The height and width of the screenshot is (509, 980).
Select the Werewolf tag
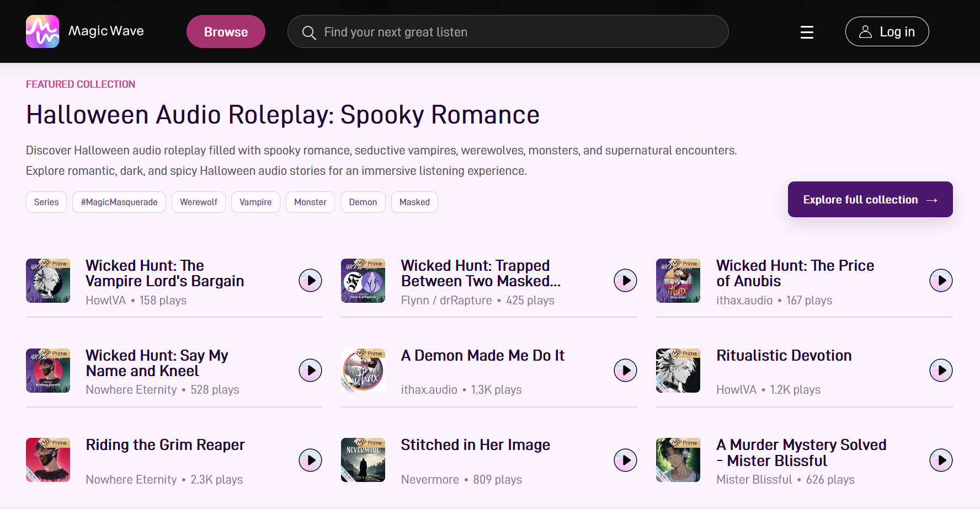pos(199,202)
